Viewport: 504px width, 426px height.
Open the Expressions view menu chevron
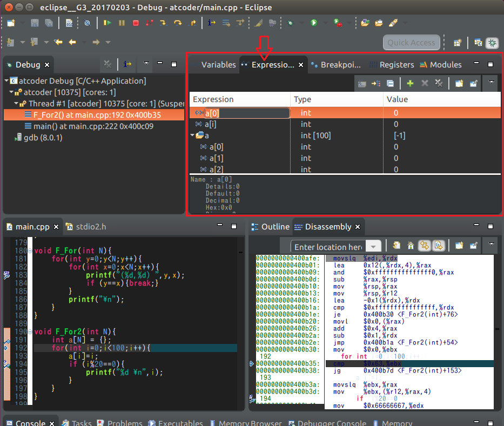491,83
